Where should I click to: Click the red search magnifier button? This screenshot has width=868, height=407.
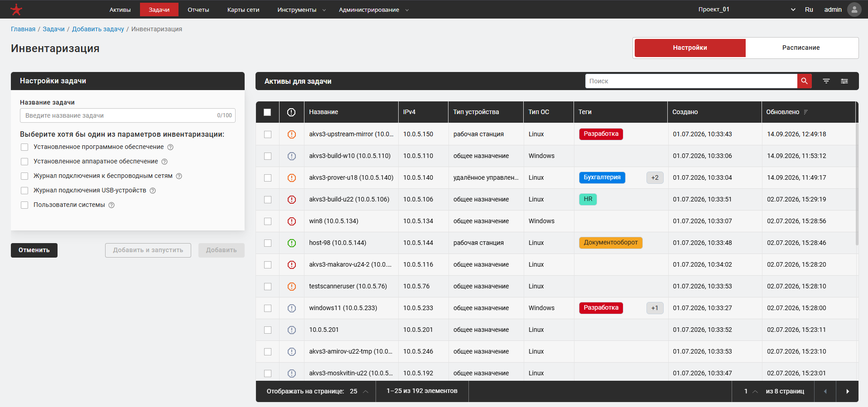point(804,81)
